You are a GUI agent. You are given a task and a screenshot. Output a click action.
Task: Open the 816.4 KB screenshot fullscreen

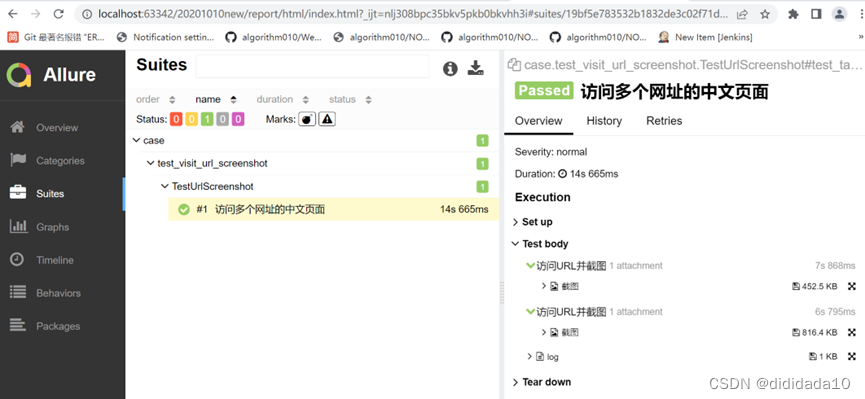(x=852, y=332)
